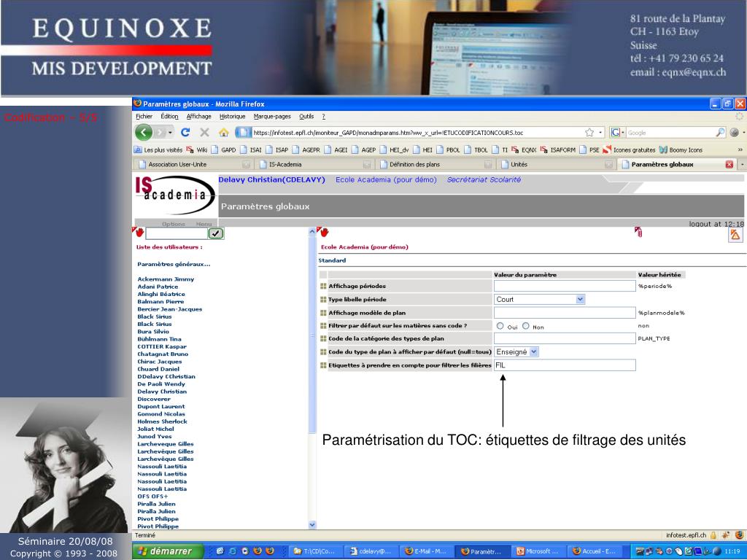Open the Édition menu

[x=169, y=116]
